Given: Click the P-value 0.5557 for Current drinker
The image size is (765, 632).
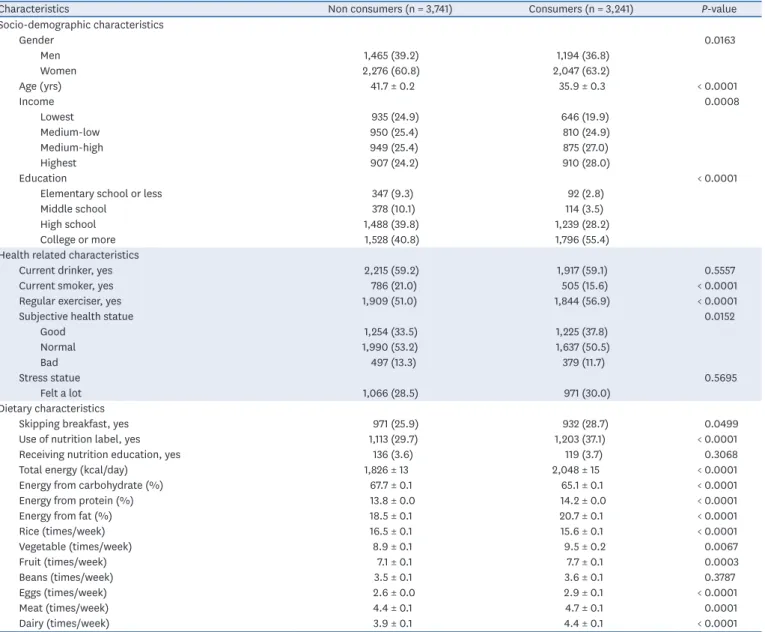Looking at the screenshot, I should pos(720,270).
